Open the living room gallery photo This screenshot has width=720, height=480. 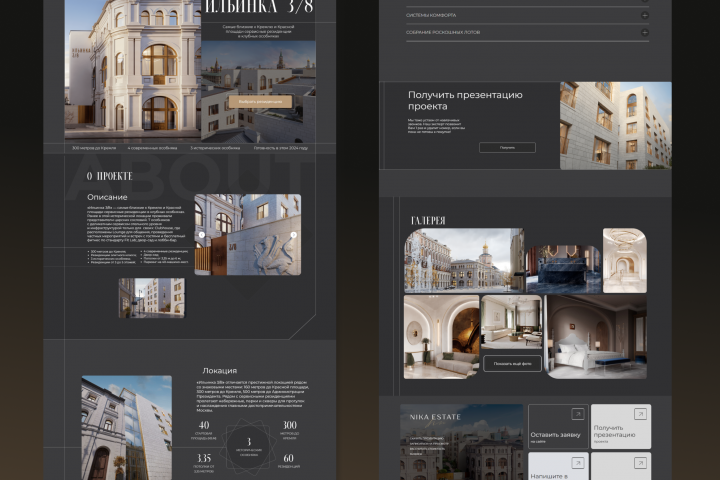coord(512,322)
